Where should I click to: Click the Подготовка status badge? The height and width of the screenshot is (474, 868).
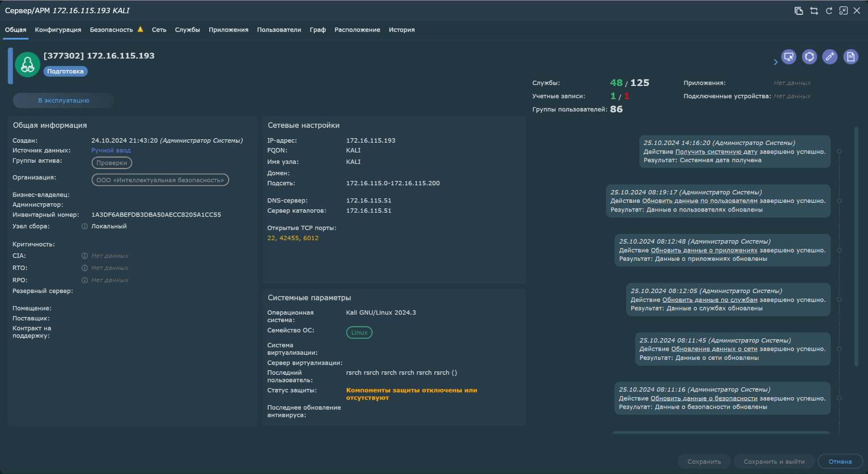[65, 72]
